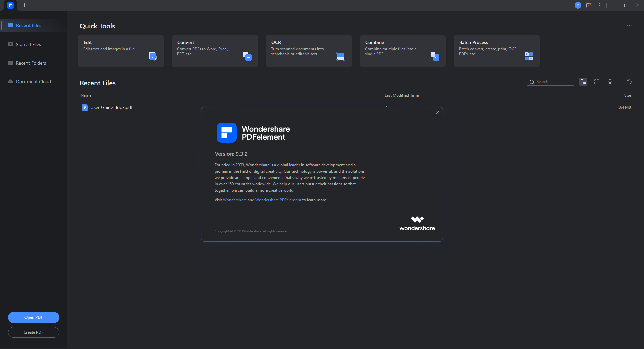Launch the Edit quick tool

pos(121,51)
